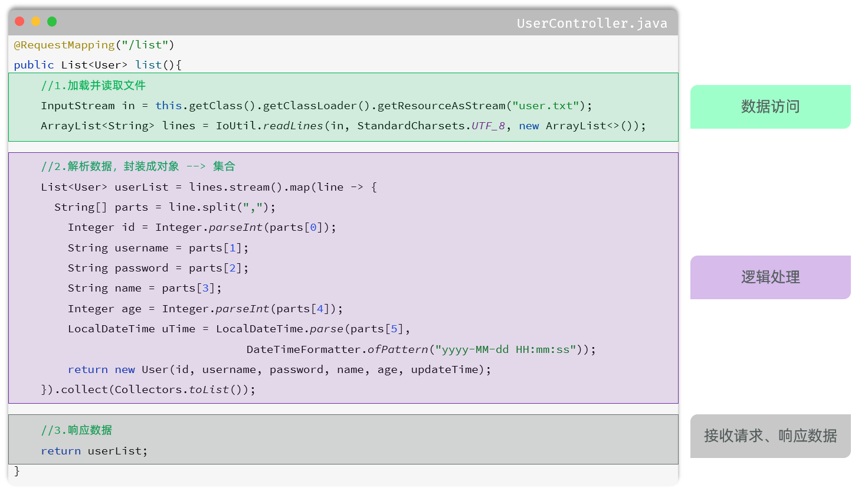This screenshot has width=868, height=494.
Task: Click the yellow minimize window button
Action: pos(36,21)
